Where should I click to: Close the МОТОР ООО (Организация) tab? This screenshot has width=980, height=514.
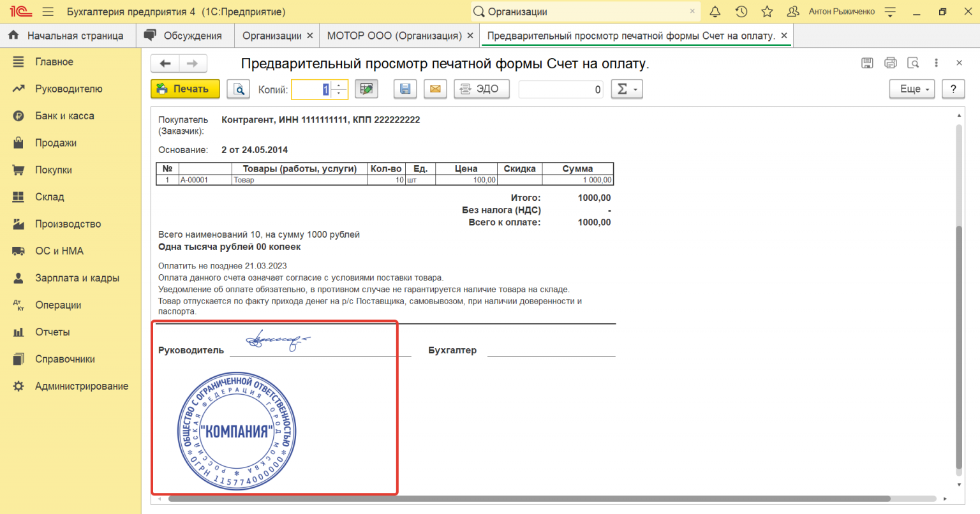(470, 36)
